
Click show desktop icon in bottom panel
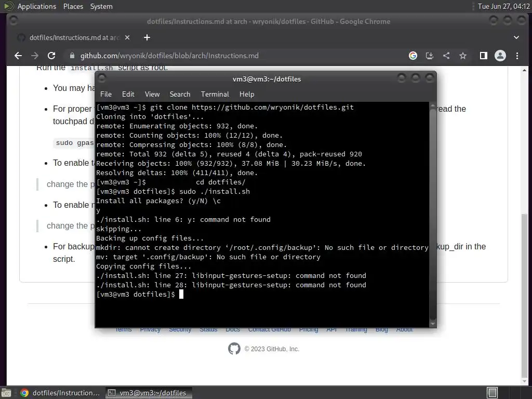(x=6, y=393)
